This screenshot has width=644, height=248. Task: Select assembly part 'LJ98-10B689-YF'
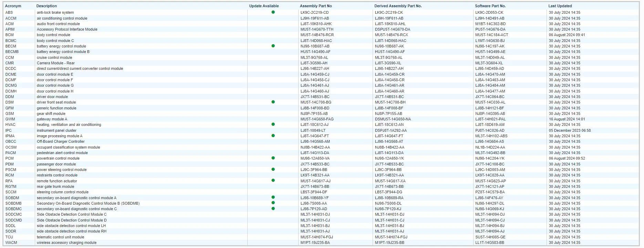(314, 198)
